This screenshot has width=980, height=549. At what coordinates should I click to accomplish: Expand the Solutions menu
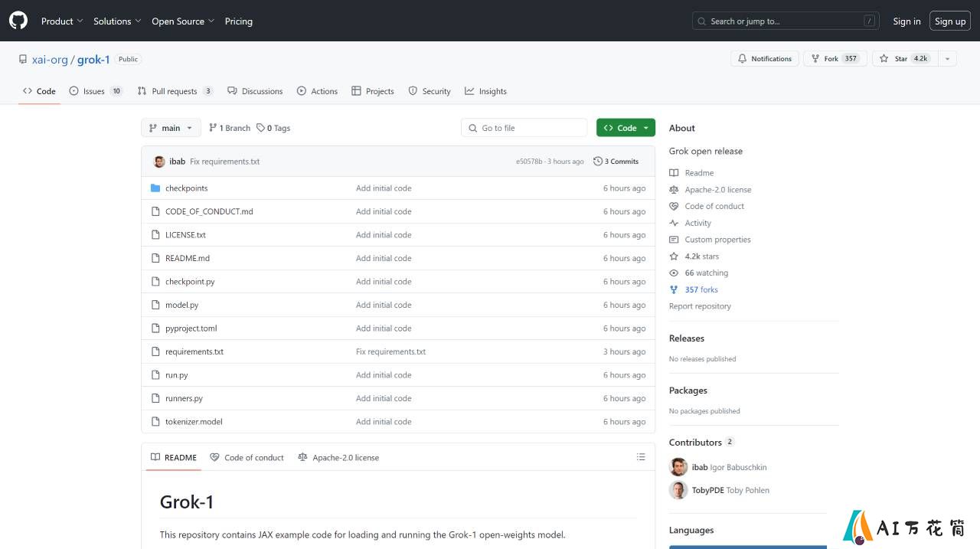pos(117,21)
